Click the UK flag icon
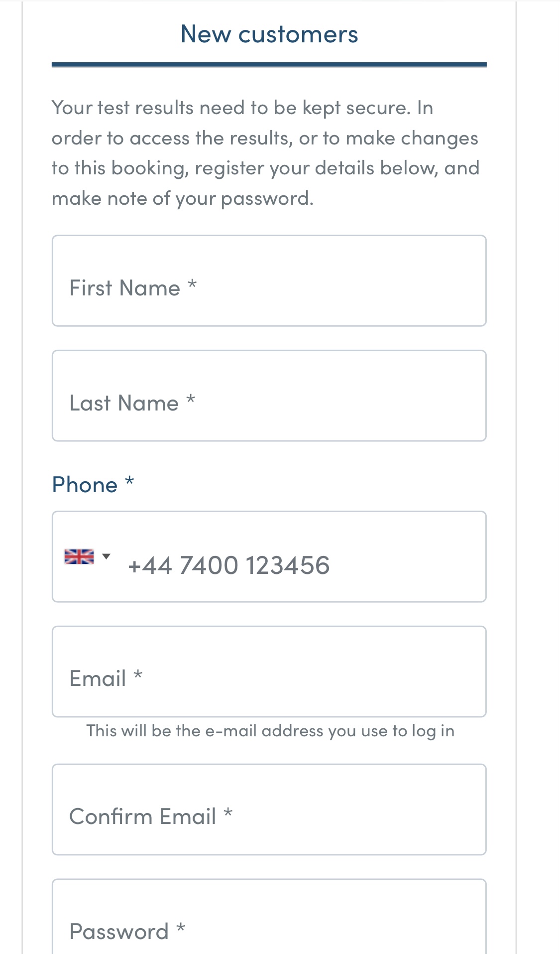Screen dimensions: 560x954 [x=79, y=556]
